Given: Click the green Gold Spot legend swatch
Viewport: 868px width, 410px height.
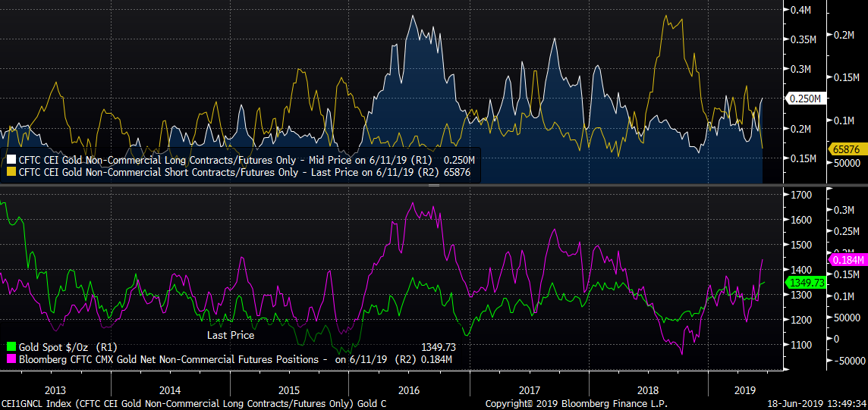Looking at the screenshot, I should [x=11, y=347].
